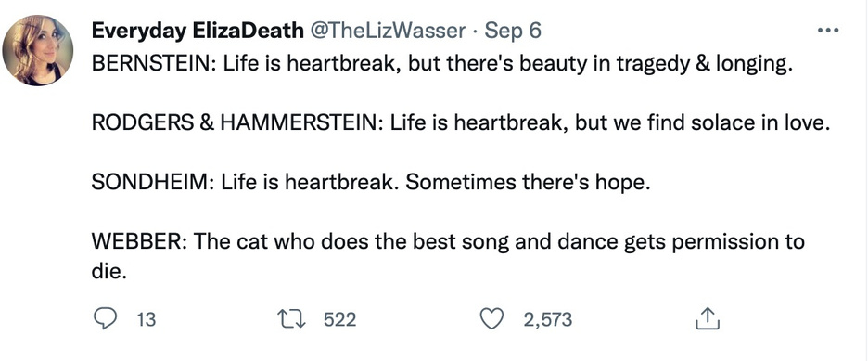This screenshot has height=361, width=868.
Task: Click the SONDHEIM line about hope
Action: click(369, 182)
